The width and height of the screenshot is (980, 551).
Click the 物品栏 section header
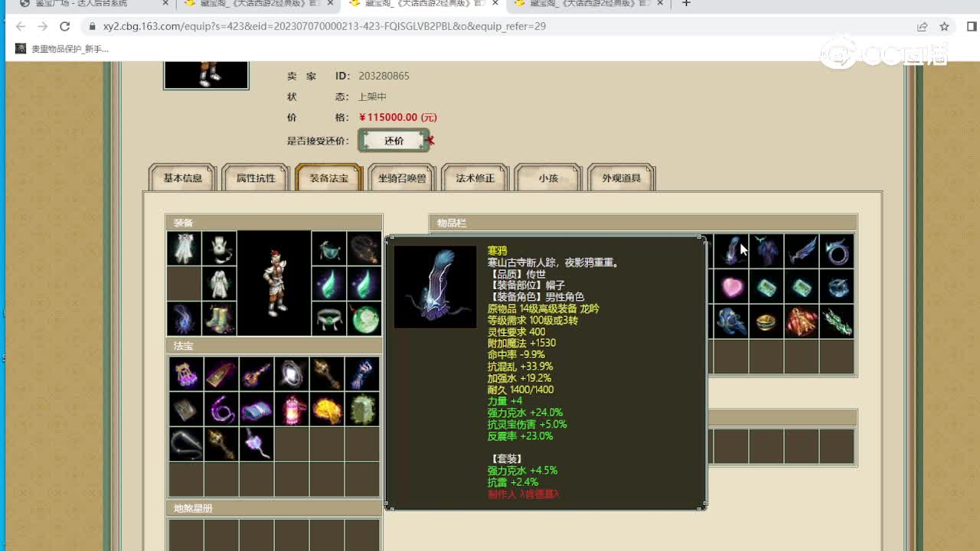(643, 223)
